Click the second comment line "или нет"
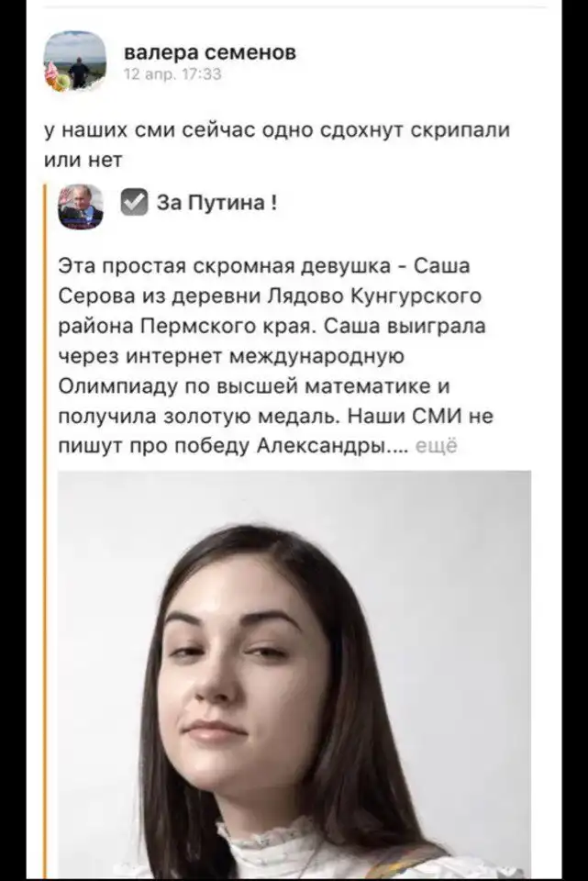The image size is (588, 881). click(x=83, y=160)
